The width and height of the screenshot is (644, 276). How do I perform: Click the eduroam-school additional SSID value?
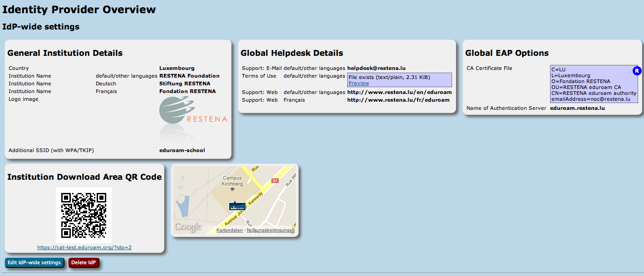(182, 150)
